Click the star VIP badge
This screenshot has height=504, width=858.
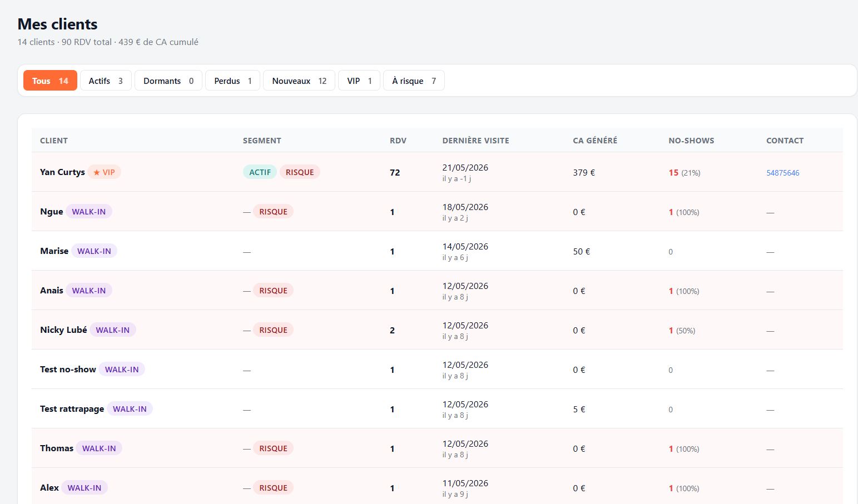pyautogui.click(x=105, y=172)
